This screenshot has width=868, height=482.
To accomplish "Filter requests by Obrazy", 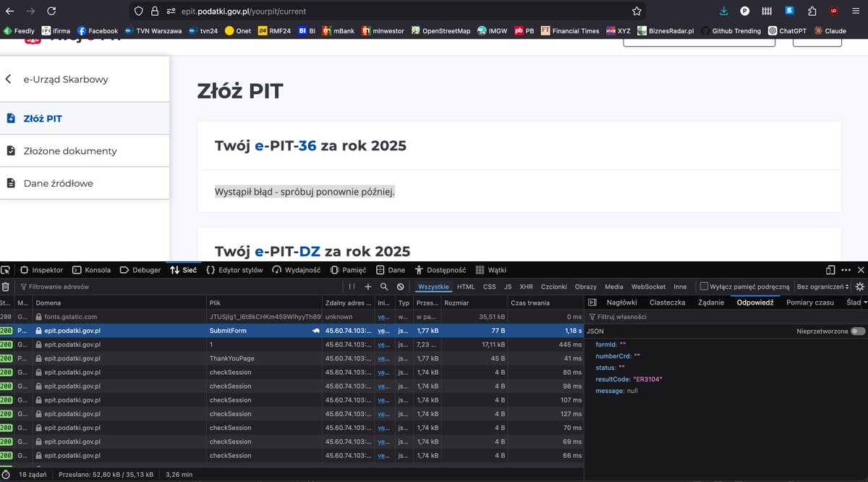I will (x=586, y=287).
